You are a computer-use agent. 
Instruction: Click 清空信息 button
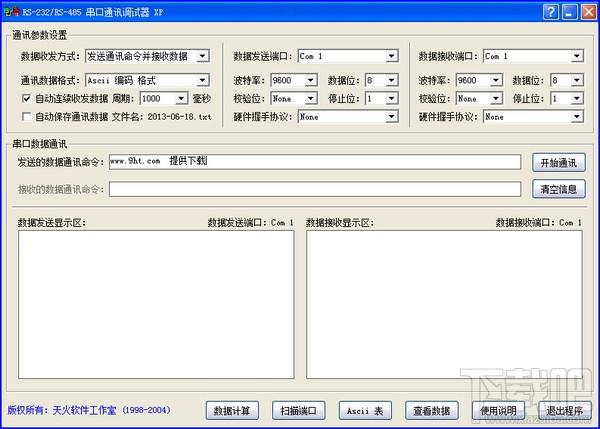pos(559,189)
